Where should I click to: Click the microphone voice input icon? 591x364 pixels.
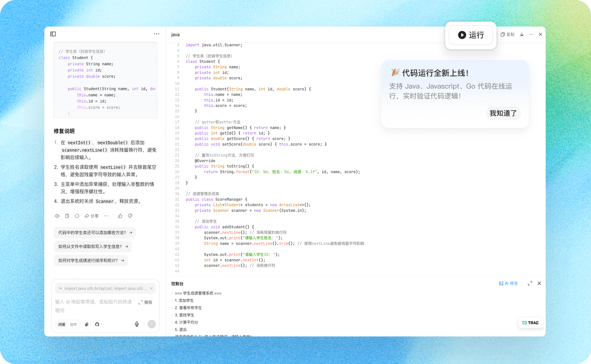137,324
